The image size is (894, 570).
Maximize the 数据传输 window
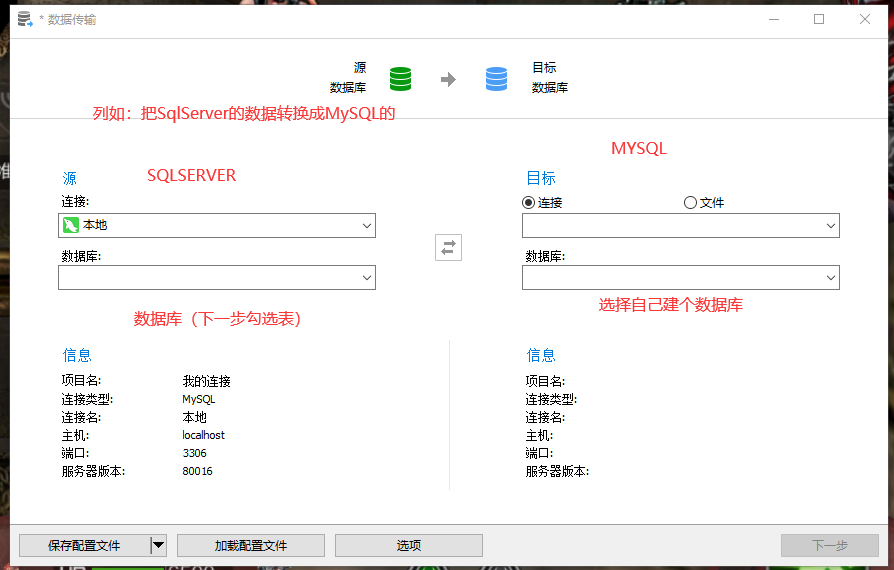pyautogui.click(x=819, y=19)
